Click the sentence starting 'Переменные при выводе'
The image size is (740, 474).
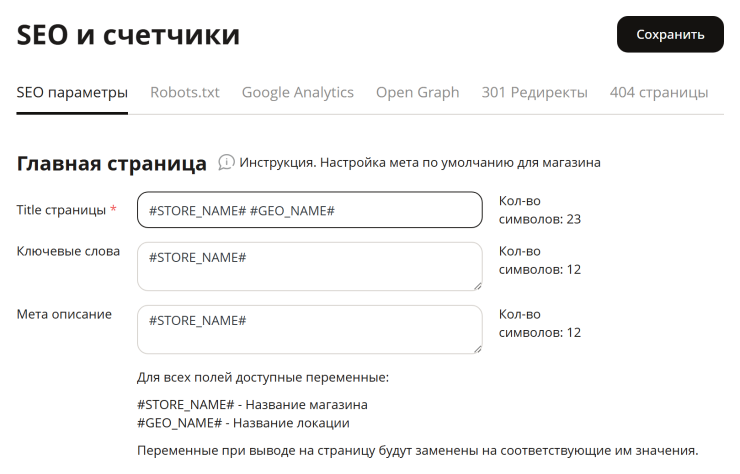[x=418, y=451]
